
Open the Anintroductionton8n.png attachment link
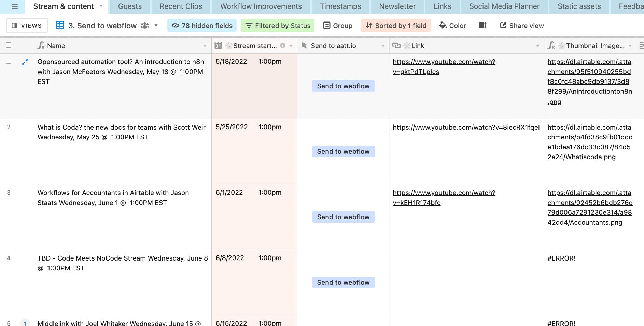[590, 82]
